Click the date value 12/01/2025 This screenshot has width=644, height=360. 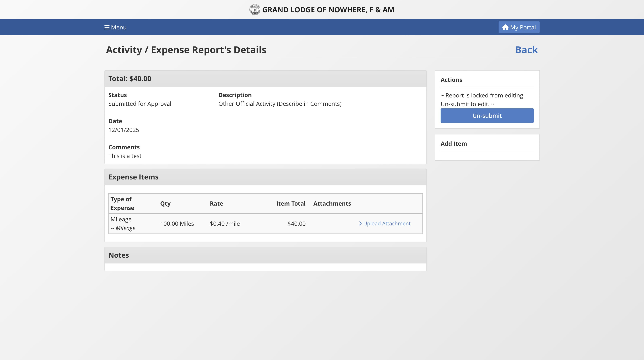[124, 130]
